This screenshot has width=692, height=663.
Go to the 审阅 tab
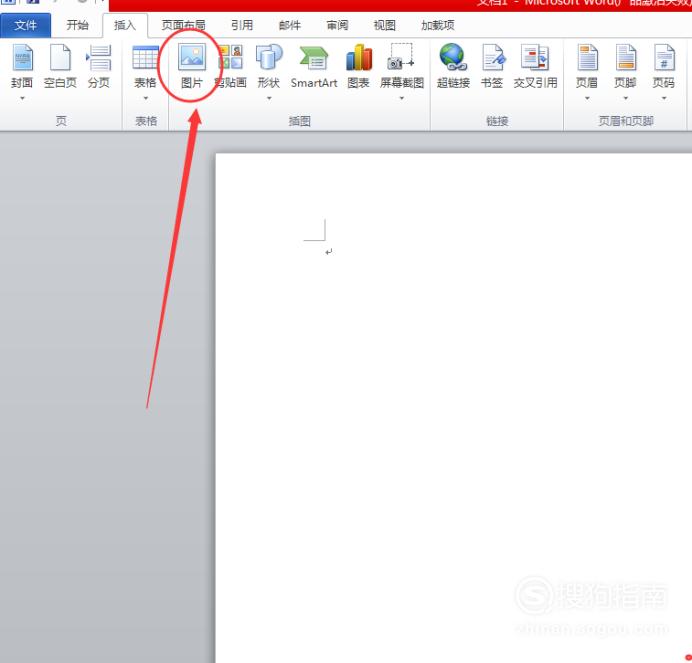[337, 25]
